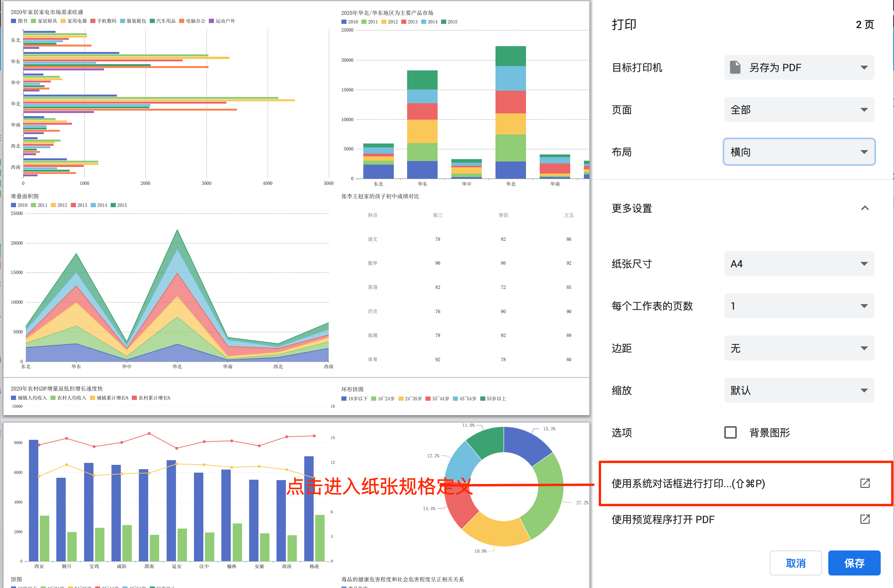
Task: Open the layout dropdown showing 横向
Action: (799, 152)
